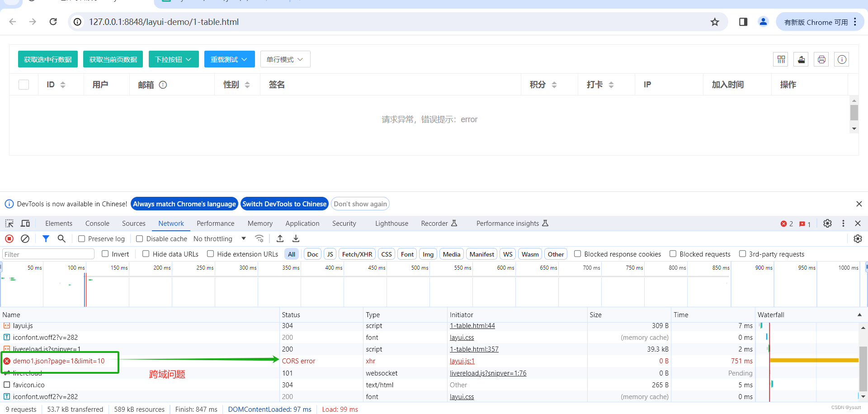This screenshot has height=414, width=868.
Task: Focus the network Filter input field
Action: 48,254
